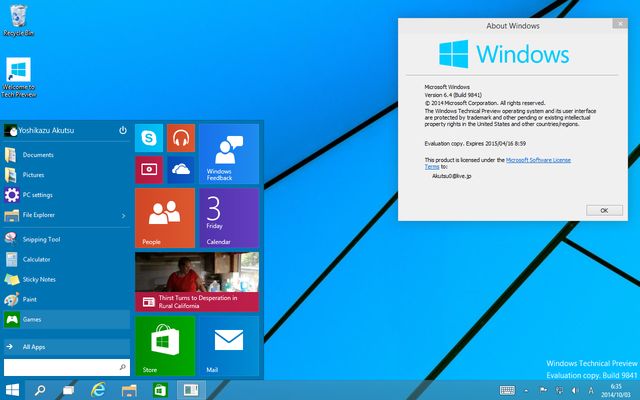Click the power button in Start menu
This screenshot has height=400, width=640.
point(122,130)
